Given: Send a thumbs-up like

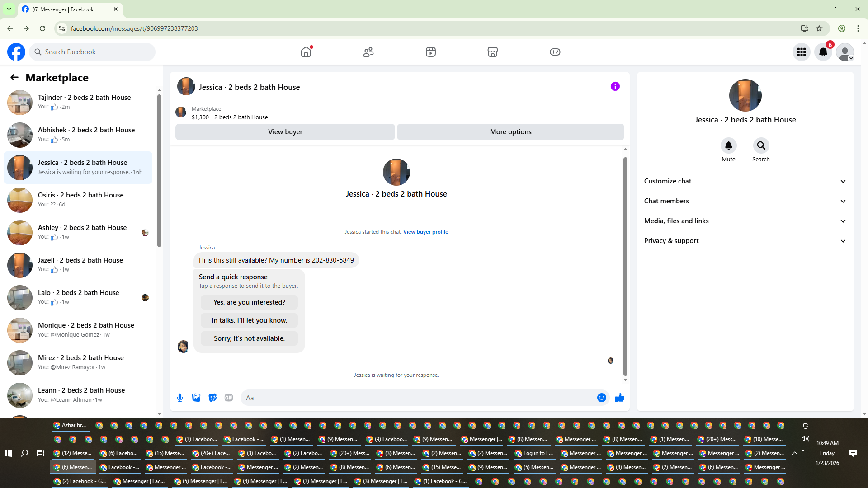Looking at the screenshot, I should pyautogui.click(x=619, y=398).
